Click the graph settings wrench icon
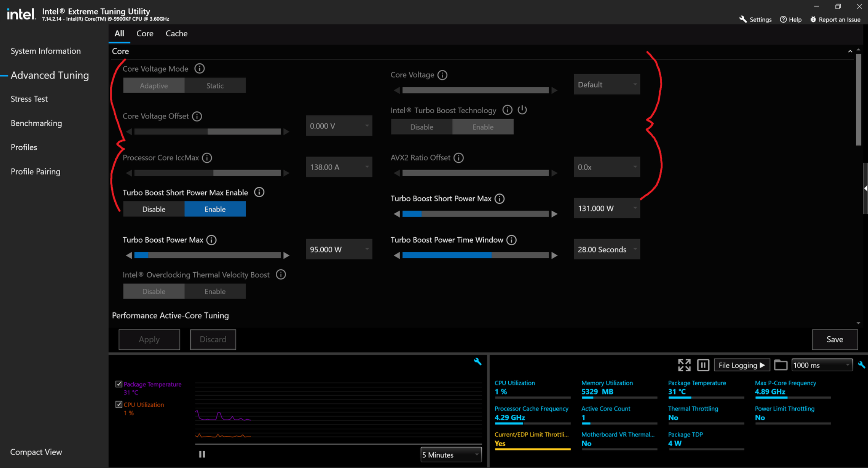The height and width of the screenshot is (468, 868). (x=477, y=361)
